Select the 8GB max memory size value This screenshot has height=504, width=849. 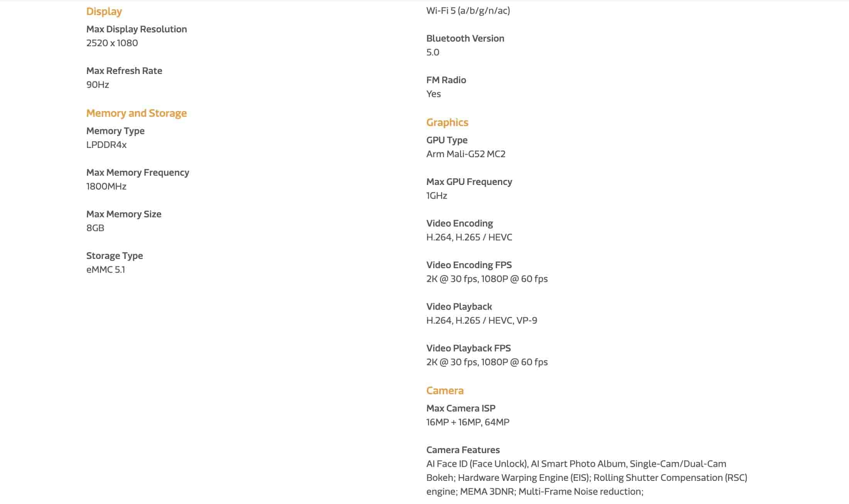coord(95,228)
